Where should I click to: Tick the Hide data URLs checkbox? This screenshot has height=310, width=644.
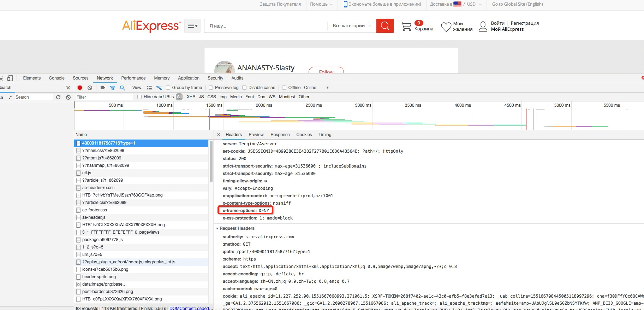coord(139,97)
